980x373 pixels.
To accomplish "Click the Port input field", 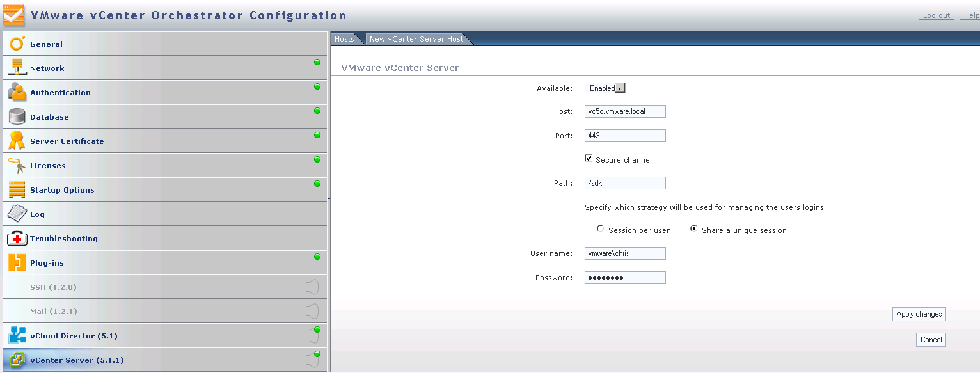I will (625, 136).
